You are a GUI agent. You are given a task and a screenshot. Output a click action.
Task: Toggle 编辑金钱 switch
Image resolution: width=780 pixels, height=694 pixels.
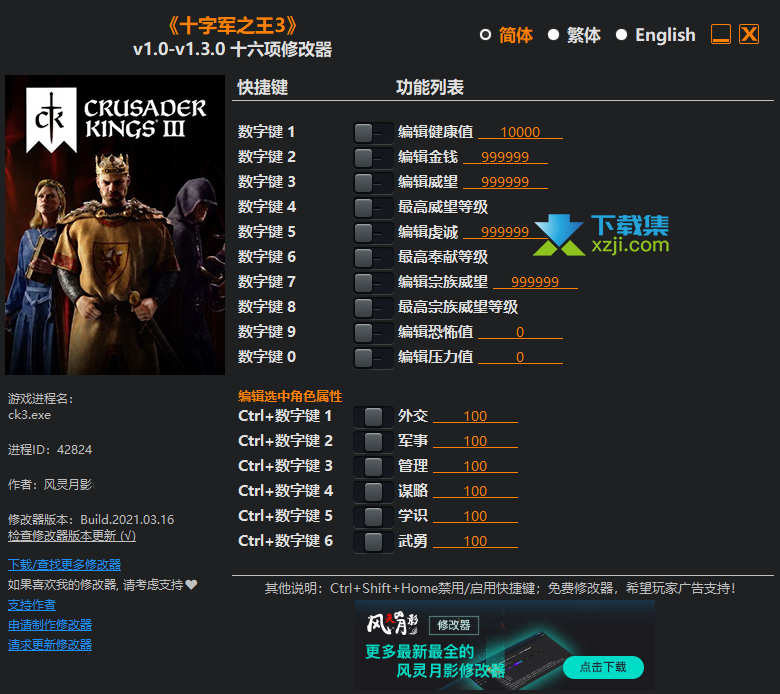(373, 158)
